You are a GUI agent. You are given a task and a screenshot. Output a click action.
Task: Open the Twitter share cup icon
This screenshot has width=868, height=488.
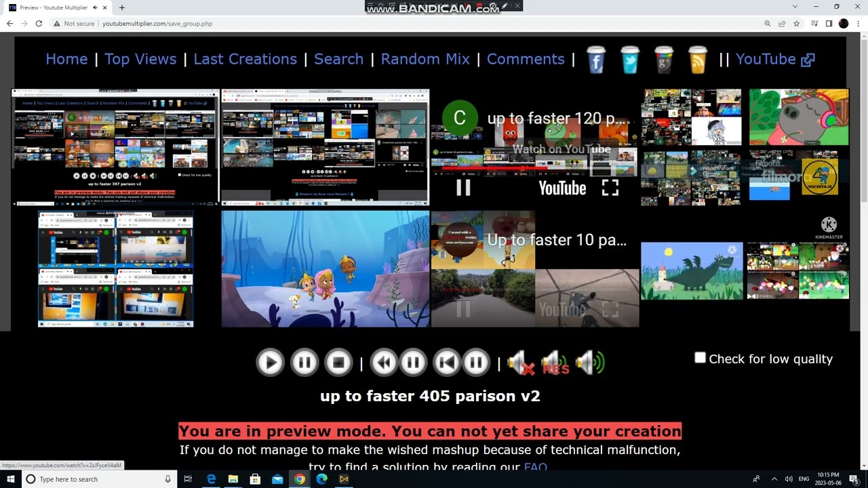point(630,60)
